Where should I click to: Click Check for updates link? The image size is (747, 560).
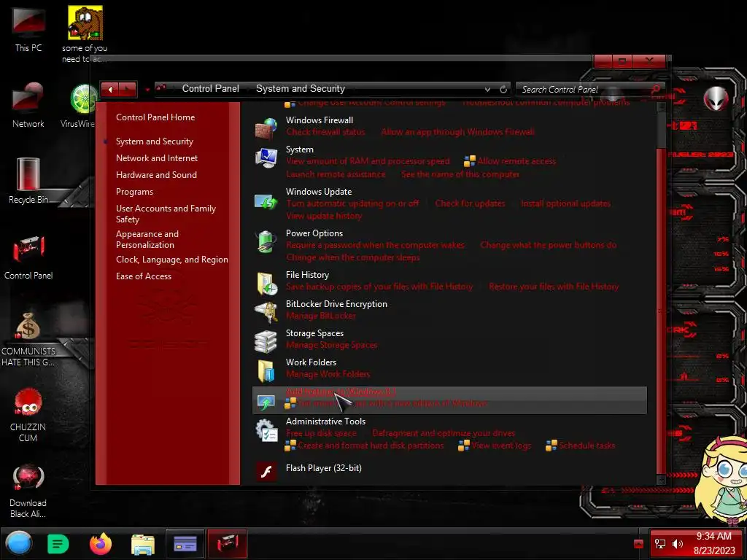[470, 203]
